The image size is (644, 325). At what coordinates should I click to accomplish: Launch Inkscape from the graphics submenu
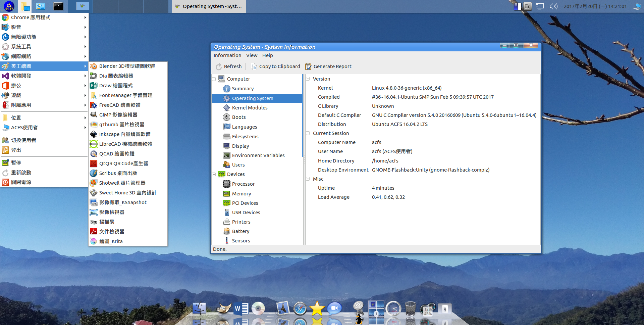(x=124, y=134)
